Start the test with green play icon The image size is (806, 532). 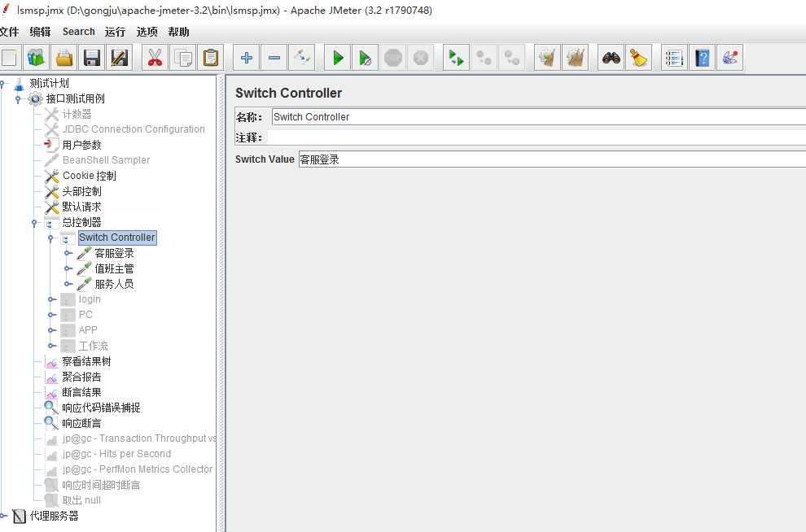[338, 58]
